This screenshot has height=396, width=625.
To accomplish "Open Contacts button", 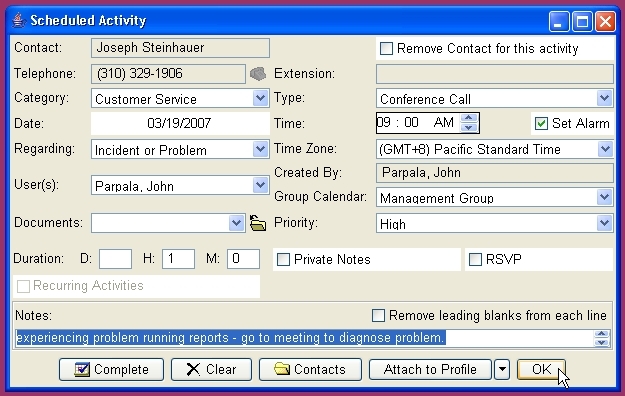I will (310, 370).
